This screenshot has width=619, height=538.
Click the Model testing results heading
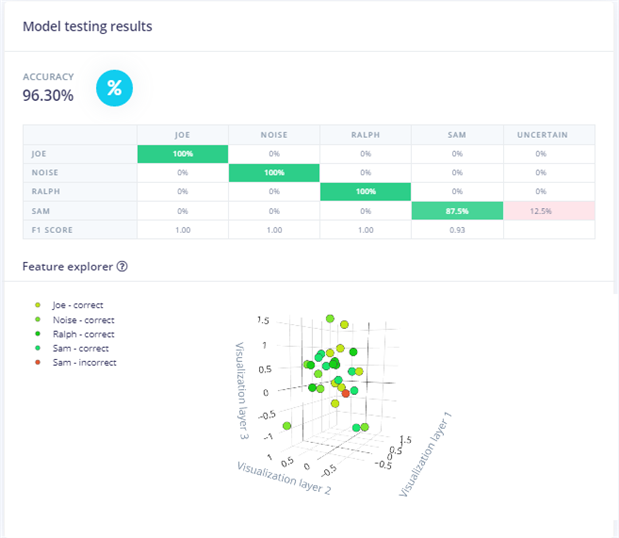(88, 26)
